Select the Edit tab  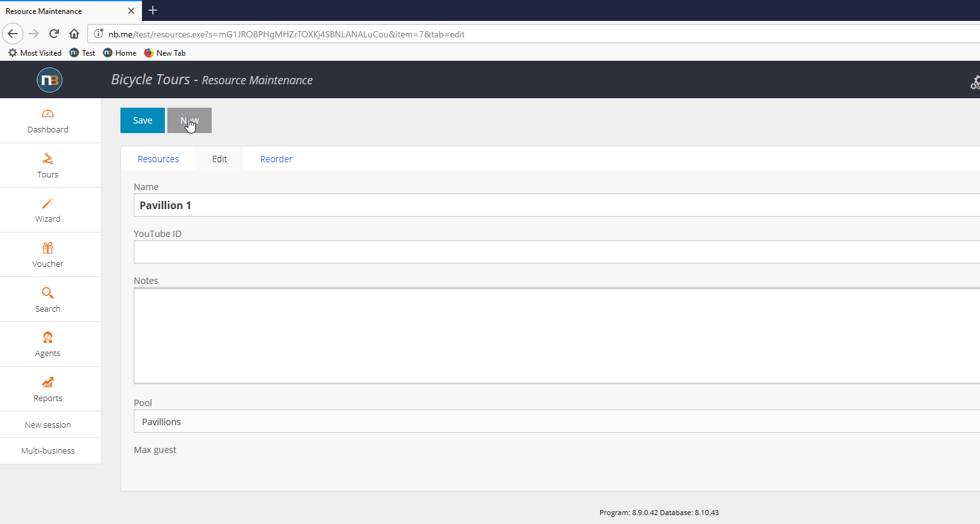click(219, 159)
